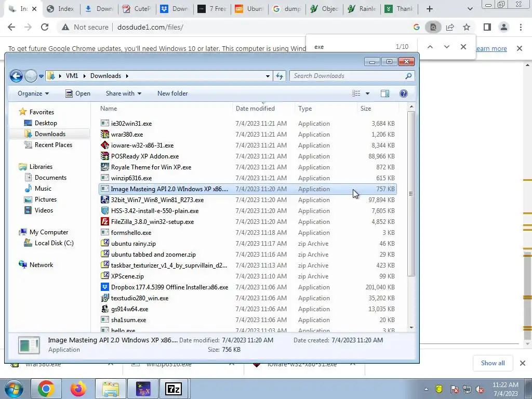
Task: Select the ioware-w32-x86-31.exe file icon
Action: pyautogui.click(x=105, y=145)
